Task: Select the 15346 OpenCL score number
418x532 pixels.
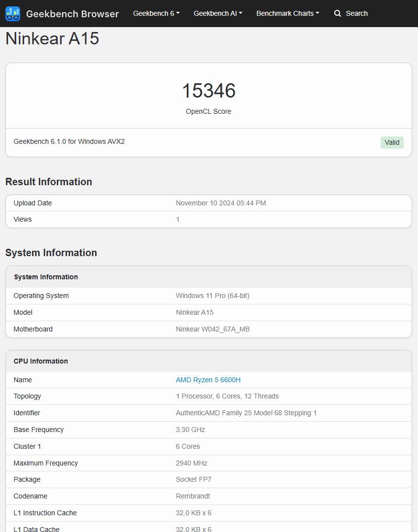Action: click(209, 91)
